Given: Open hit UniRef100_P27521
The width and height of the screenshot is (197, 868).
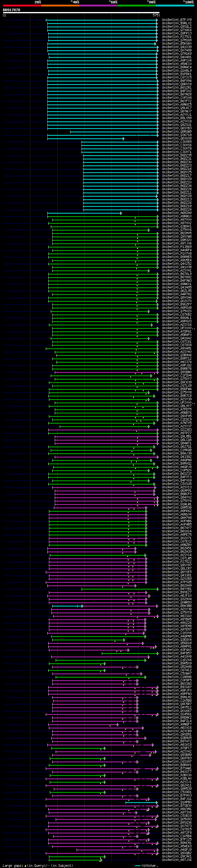Looking at the screenshot, I should click(177, 37).
